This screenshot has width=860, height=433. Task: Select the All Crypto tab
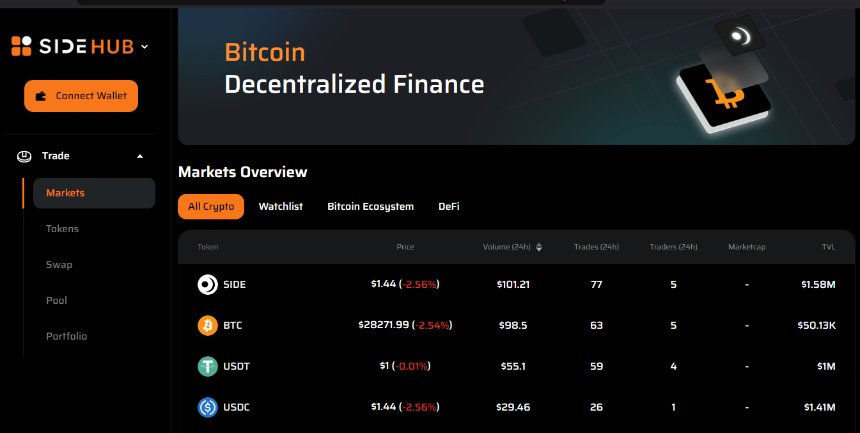[x=211, y=206]
